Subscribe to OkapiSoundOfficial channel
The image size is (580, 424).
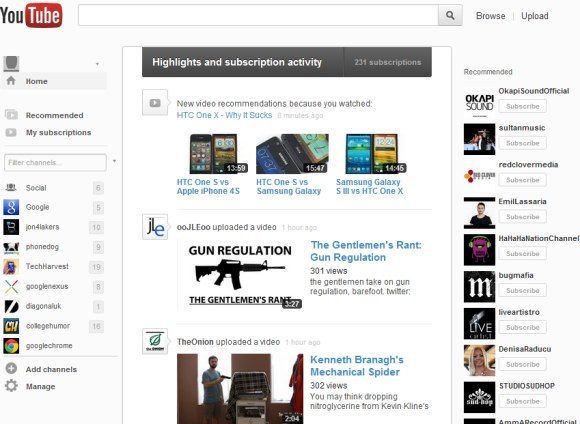click(523, 106)
